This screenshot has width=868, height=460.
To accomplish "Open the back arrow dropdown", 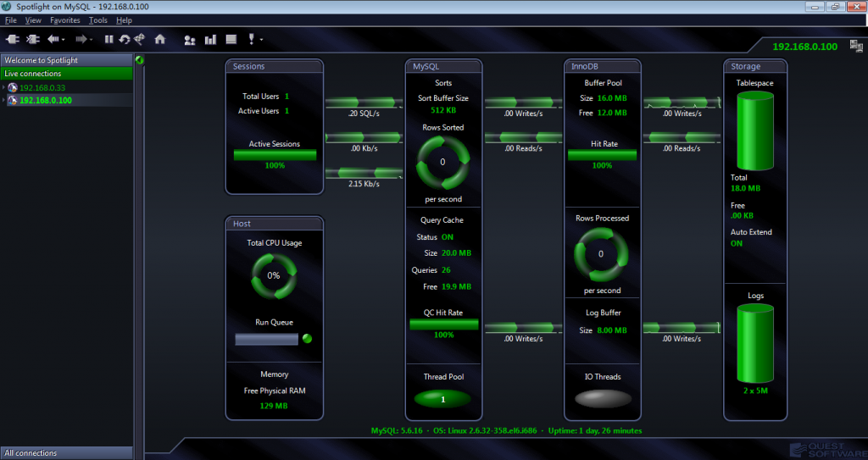I will pyautogui.click(x=64, y=39).
